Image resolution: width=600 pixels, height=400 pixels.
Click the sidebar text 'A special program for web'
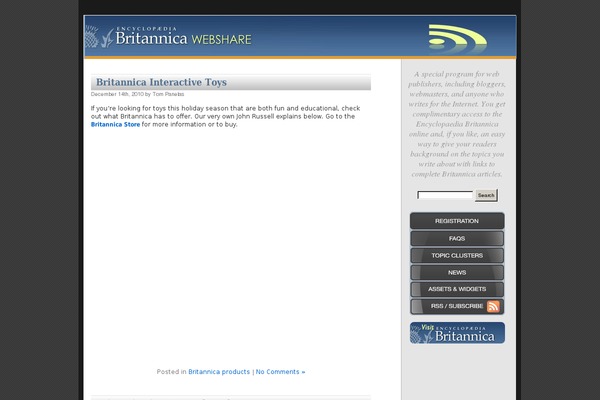[457, 74]
